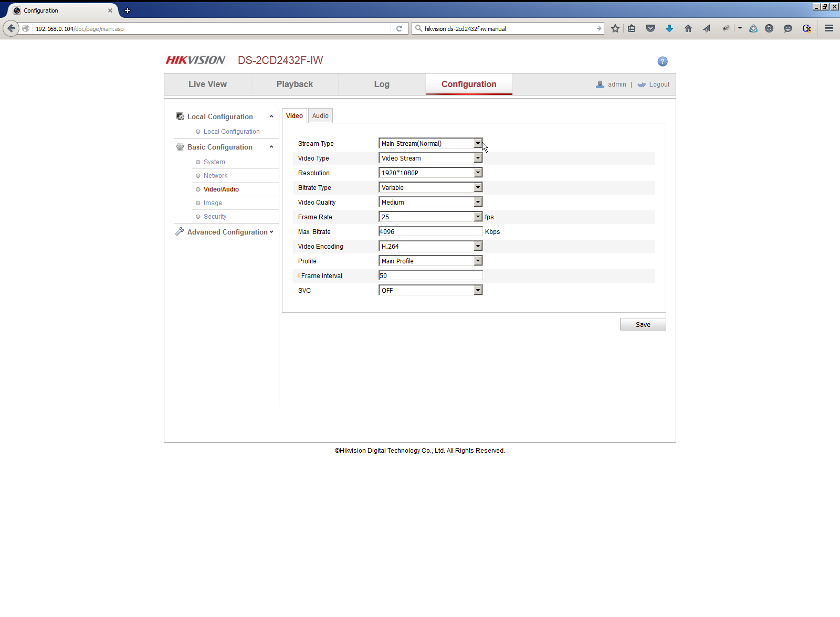The height and width of the screenshot is (617, 840).
Task: Open the browser hamburger menu
Action: (x=829, y=28)
